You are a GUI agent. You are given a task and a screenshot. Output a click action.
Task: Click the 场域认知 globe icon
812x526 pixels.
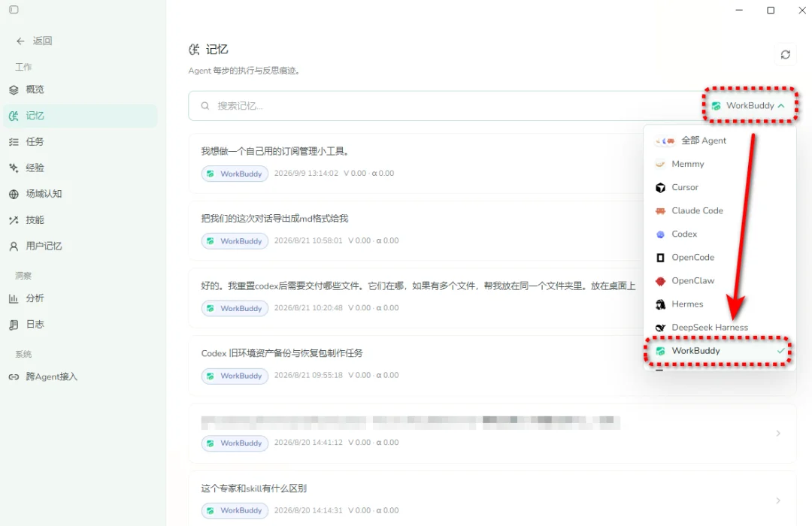click(x=14, y=194)
